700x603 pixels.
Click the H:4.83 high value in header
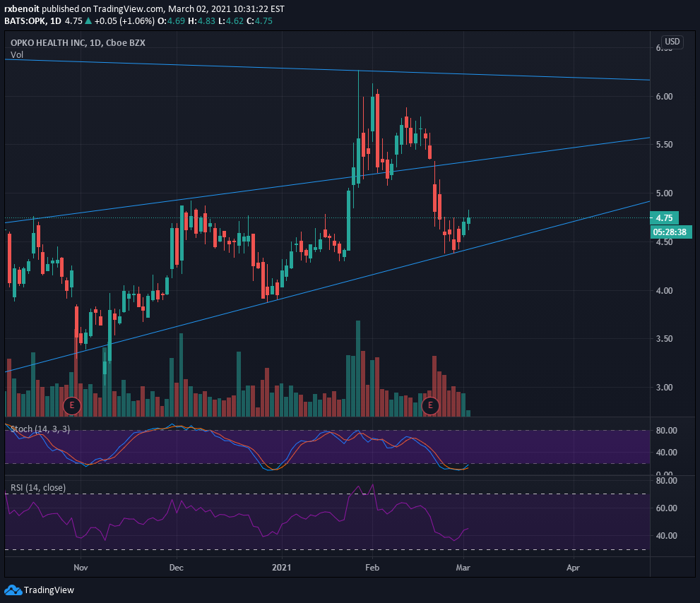click(201, 21)
